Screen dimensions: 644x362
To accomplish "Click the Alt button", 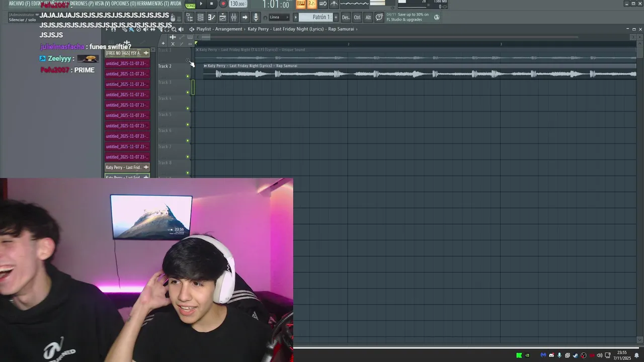I will pyautogui.click(x=368, y=17).
